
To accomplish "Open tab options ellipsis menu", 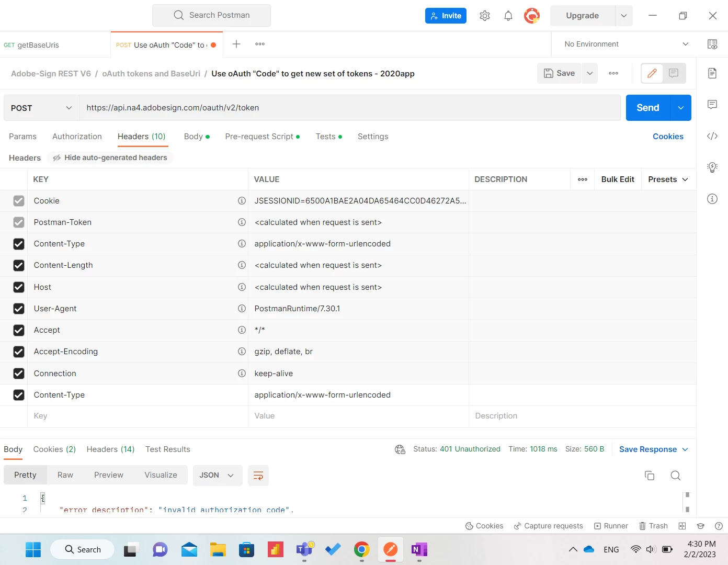I will click(260, 44).
